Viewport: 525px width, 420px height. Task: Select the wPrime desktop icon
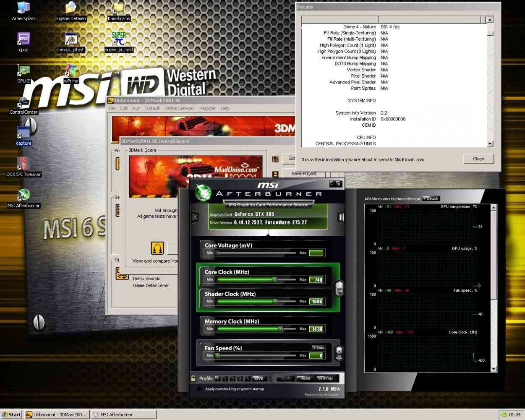pos(71,70)
